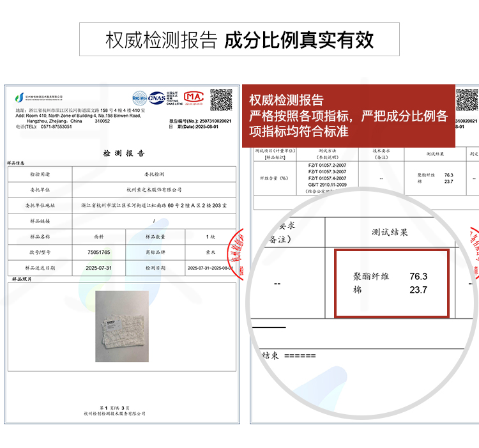The width and height of the screenshot is (479, 448).
Task: Click the '检测报告' document title
Action: (124, 153)
